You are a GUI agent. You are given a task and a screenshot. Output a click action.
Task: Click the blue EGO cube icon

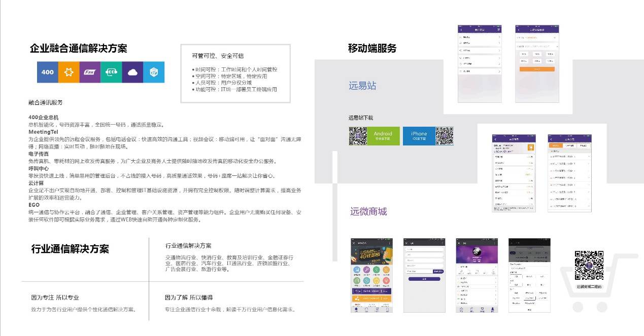[x=153, y=72]
